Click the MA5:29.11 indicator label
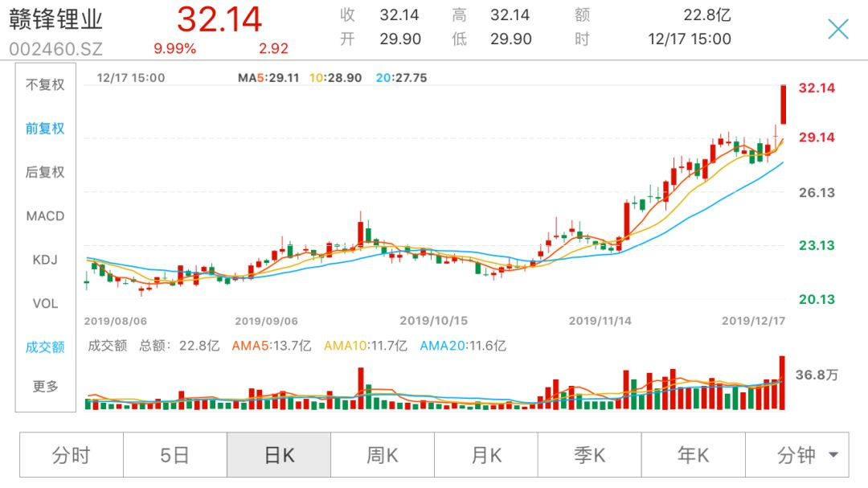868x488 pixels. click(x=268, y=78)
